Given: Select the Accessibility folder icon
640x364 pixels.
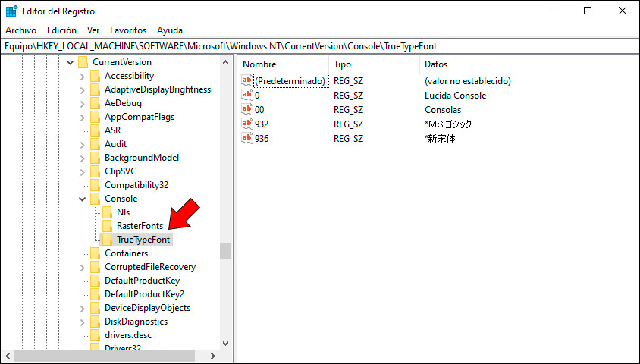Looking at the screenshot, I should [95, 76].
